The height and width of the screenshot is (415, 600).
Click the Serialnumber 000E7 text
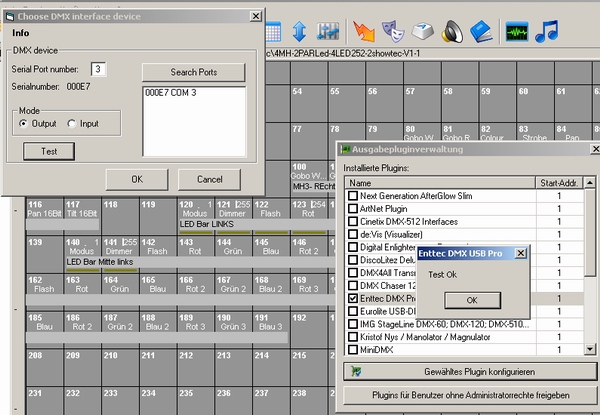(x=51, y=87)
